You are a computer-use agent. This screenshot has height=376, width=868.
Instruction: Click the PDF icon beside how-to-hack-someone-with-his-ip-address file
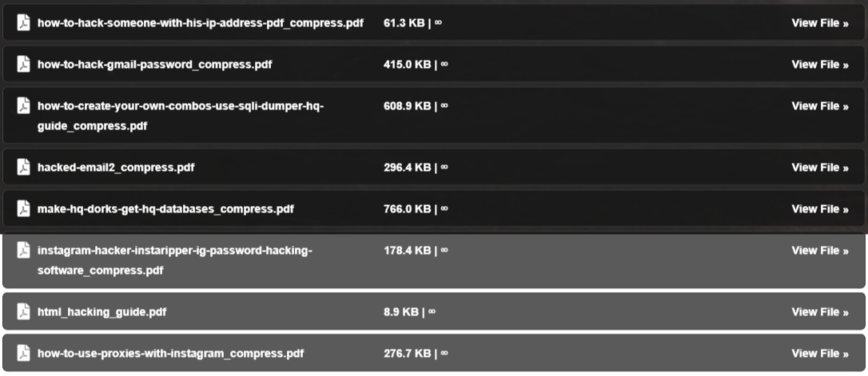(x=24, y=22)
